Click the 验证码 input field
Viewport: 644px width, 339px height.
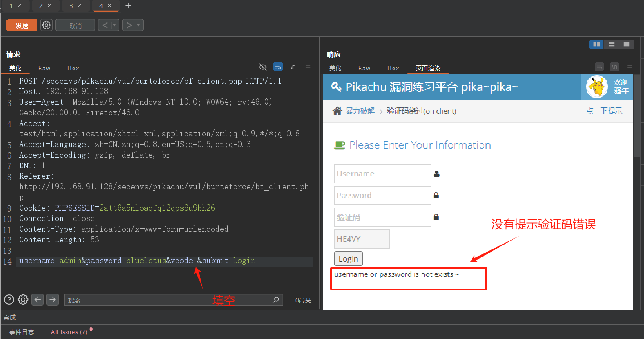pyautogui.click(x=382, y=217)
